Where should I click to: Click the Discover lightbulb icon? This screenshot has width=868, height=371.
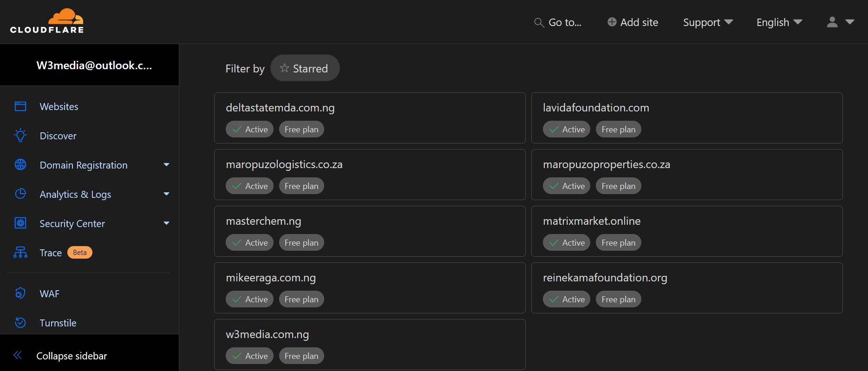[20, 136]
